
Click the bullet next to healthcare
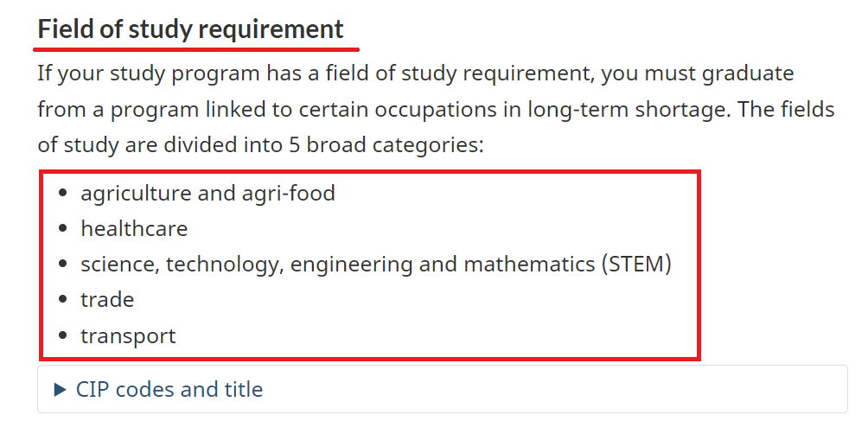62,228
